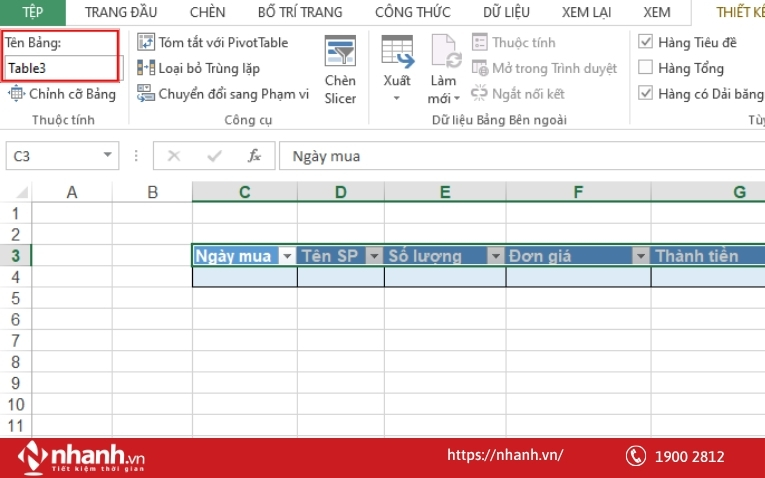Toggle the Hàng Tiêu đề checkbox

pyautogui.click(x=646, y=42)
